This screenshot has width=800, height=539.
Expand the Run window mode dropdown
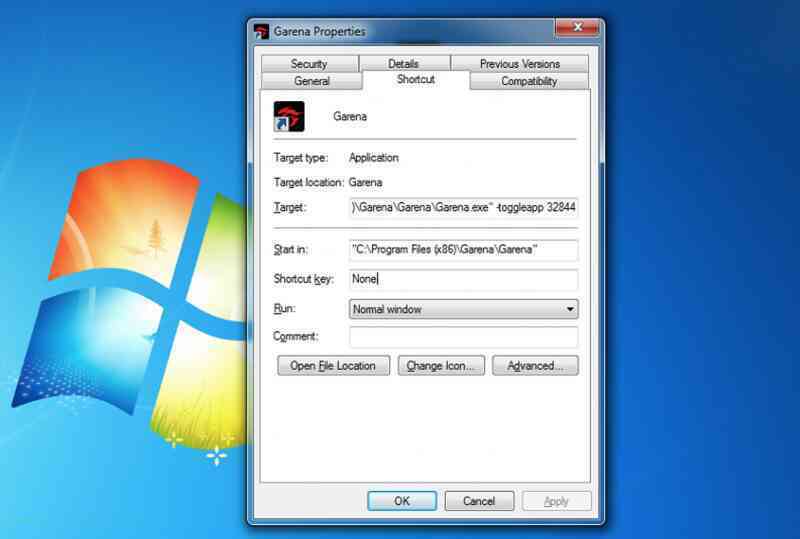tap(463, 309)
